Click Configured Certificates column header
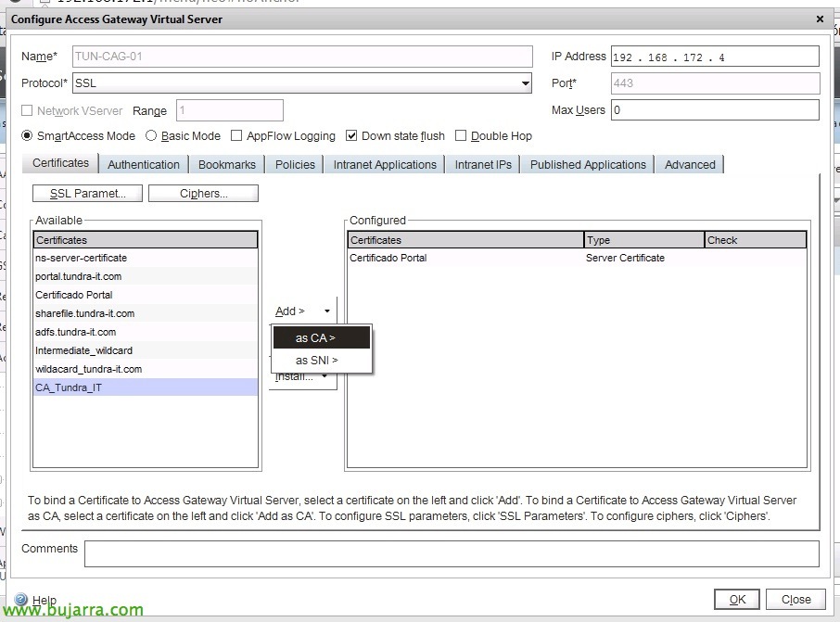840x622 pixels. 465,239
